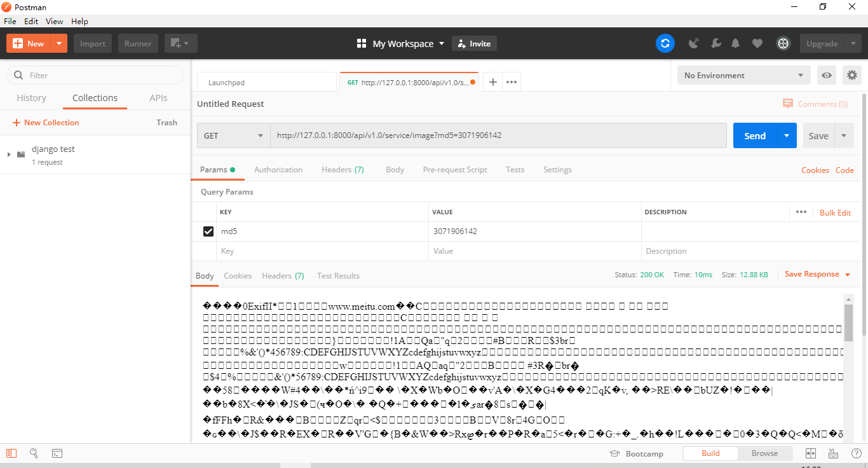Open the Send button dropdown arrow
868x468 pixels.
[x=787, y=135]
